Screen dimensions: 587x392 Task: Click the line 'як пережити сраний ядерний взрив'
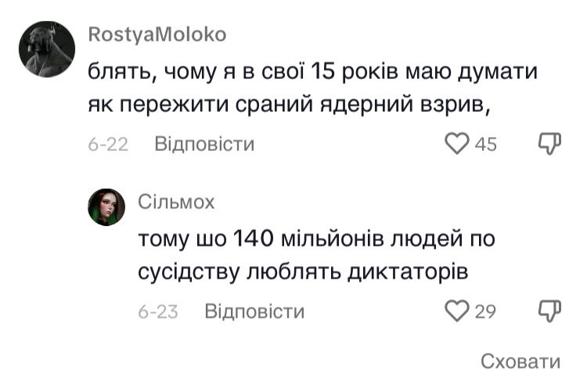(288, 106)
